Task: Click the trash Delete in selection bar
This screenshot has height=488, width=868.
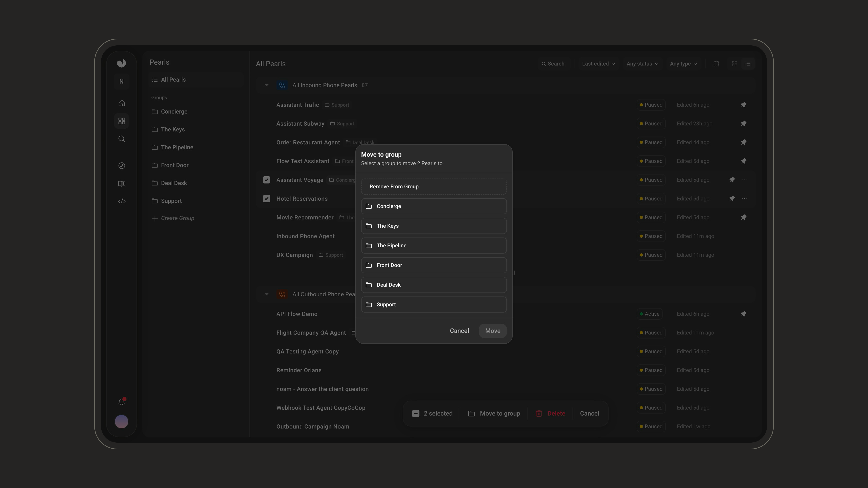Action: tap(550, 414)
